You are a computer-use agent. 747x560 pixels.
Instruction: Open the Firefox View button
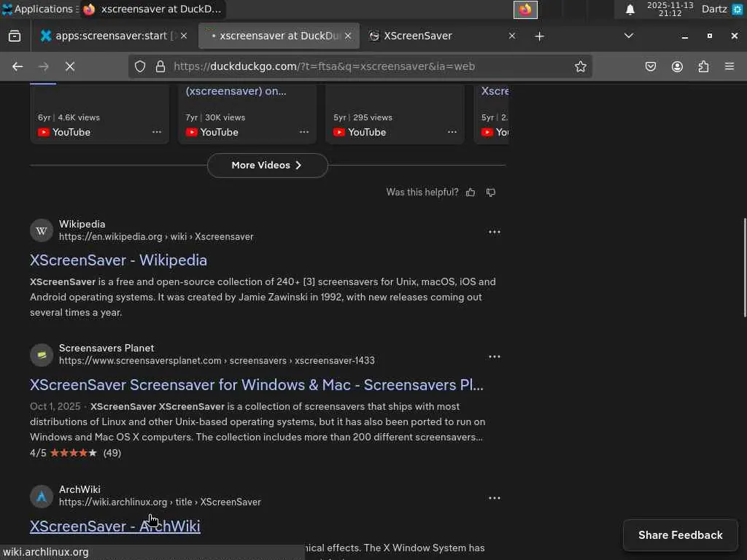(x=15, y=36)
